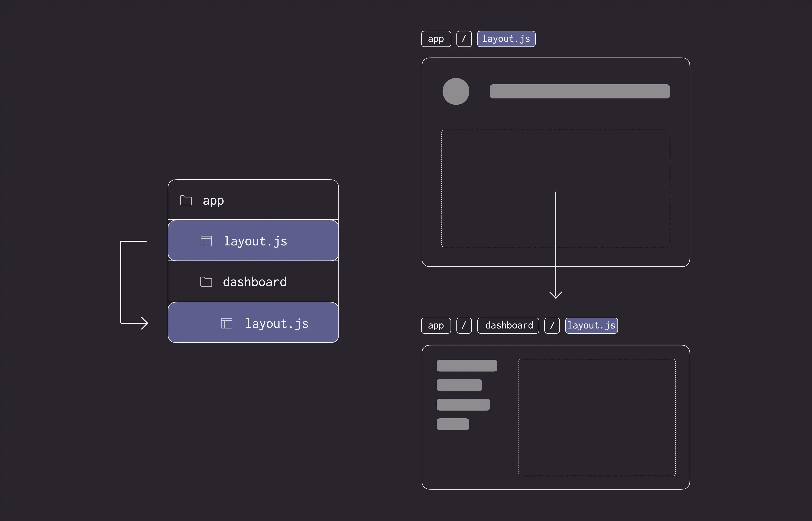Select the app folder row in the tree

(x=253, y=200)
